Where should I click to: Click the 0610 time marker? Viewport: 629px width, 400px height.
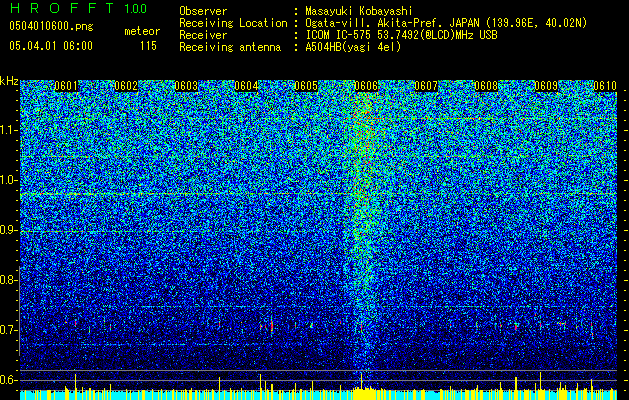pyautogui.click(x=605, y=86)
